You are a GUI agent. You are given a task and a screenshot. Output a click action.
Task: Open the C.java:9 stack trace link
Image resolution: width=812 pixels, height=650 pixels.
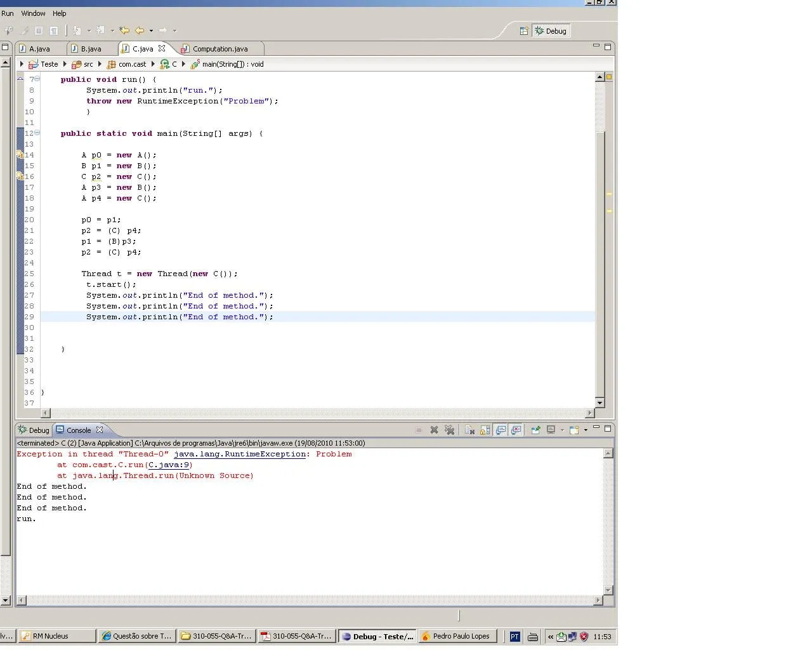169,465
